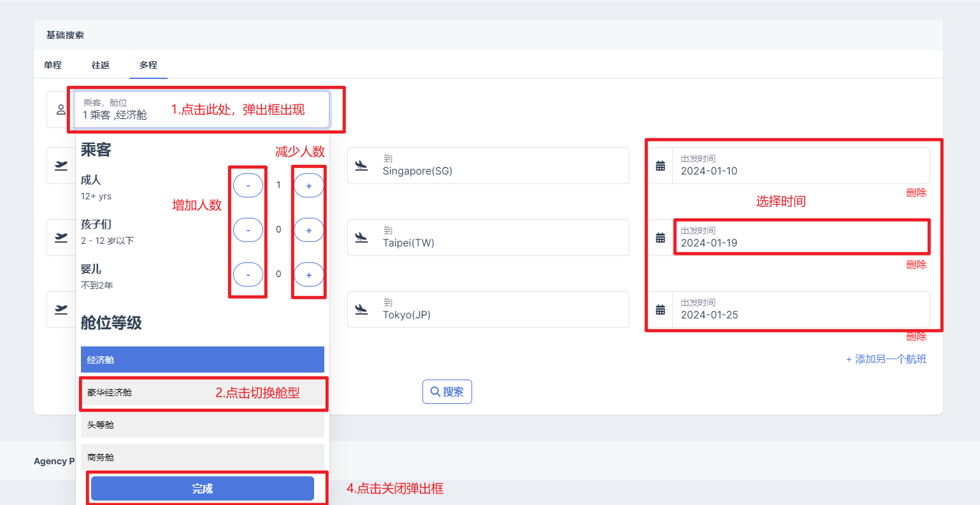Viewport: 980px width, 505px height.
Task: Add one infant passenger using plus
Action: click(x=309, y=275)
